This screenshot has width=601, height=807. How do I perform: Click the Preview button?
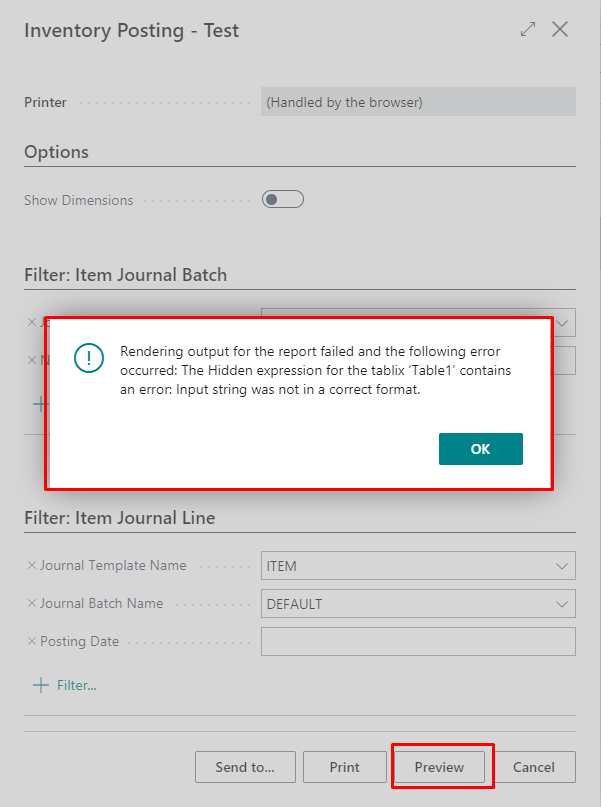[441, 767]
